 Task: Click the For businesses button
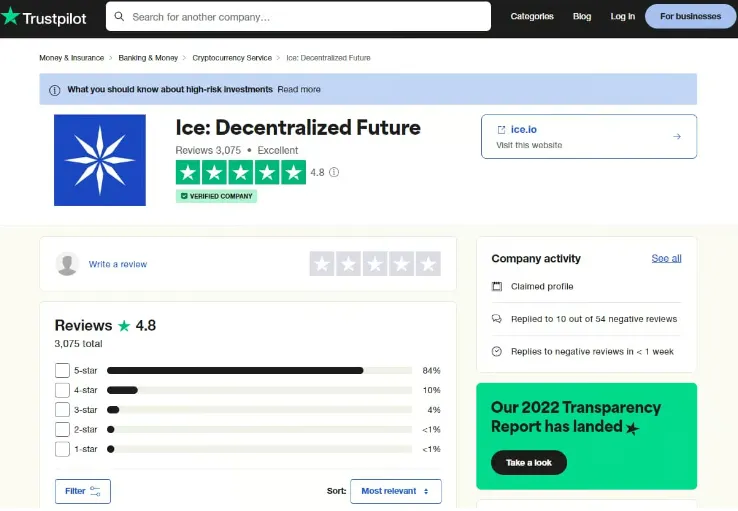690,16
